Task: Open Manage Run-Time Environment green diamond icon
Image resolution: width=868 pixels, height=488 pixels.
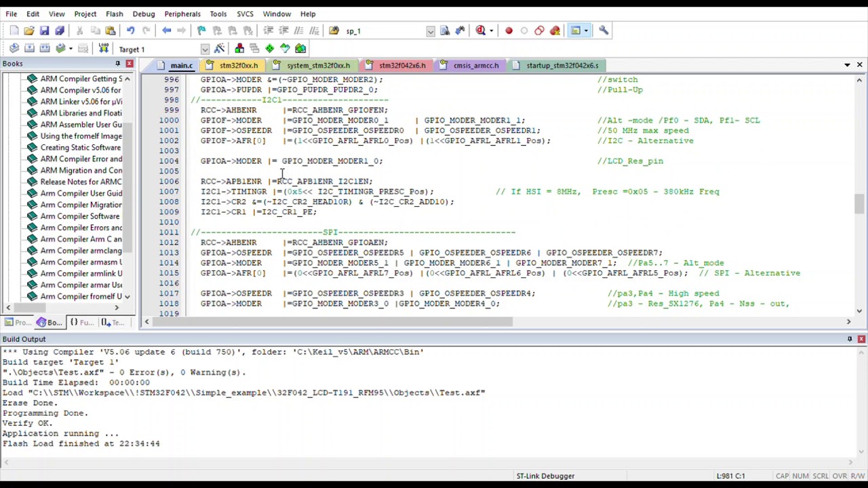Action: pyautogui.click(x=270, y=49)
